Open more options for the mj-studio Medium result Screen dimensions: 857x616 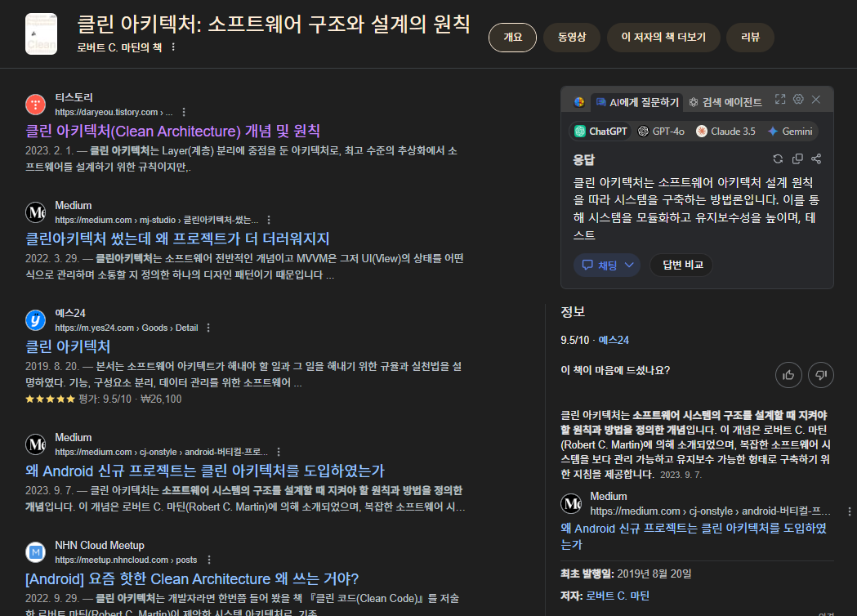click(268, 220)
